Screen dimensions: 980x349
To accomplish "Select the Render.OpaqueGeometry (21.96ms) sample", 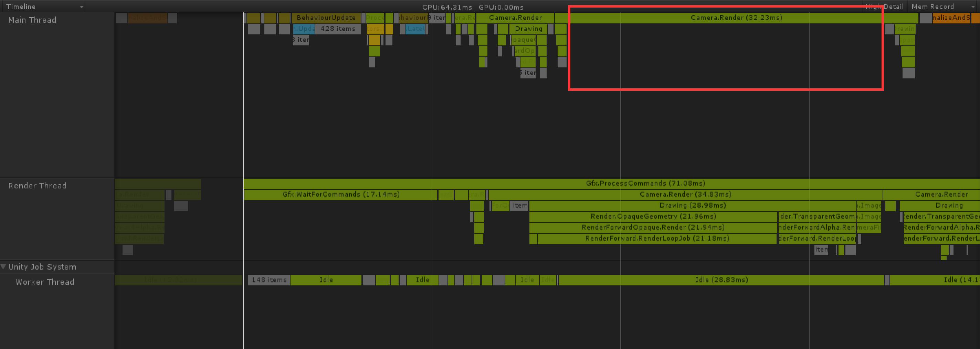I will click(x=653, y=216).
